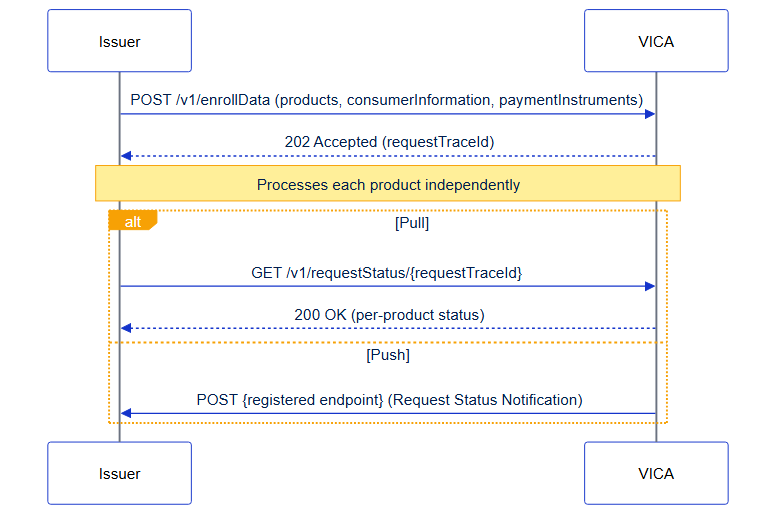Select the 'POST {registered endpoint}' notification message
The width and height of the screenshot is (784, 521).
[390, 400]
